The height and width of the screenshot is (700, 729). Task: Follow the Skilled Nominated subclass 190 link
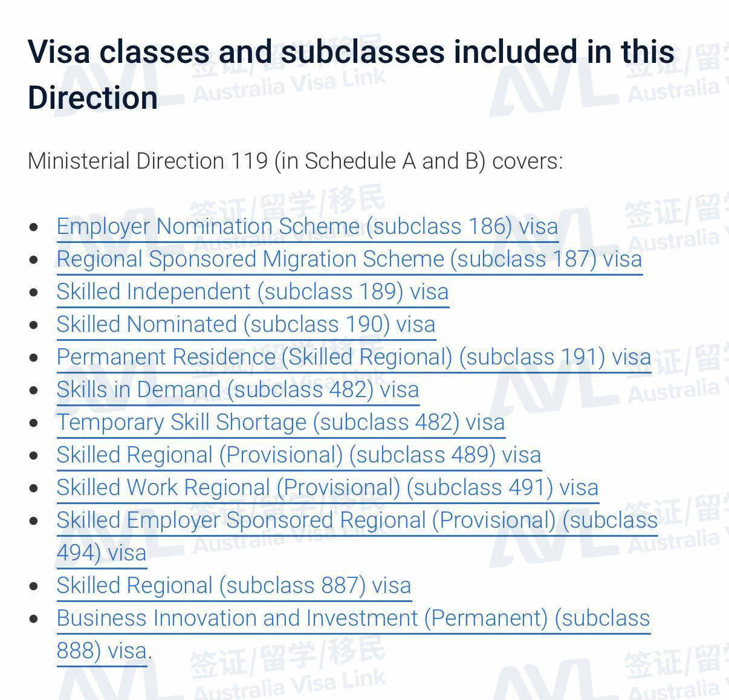(246, 325)
